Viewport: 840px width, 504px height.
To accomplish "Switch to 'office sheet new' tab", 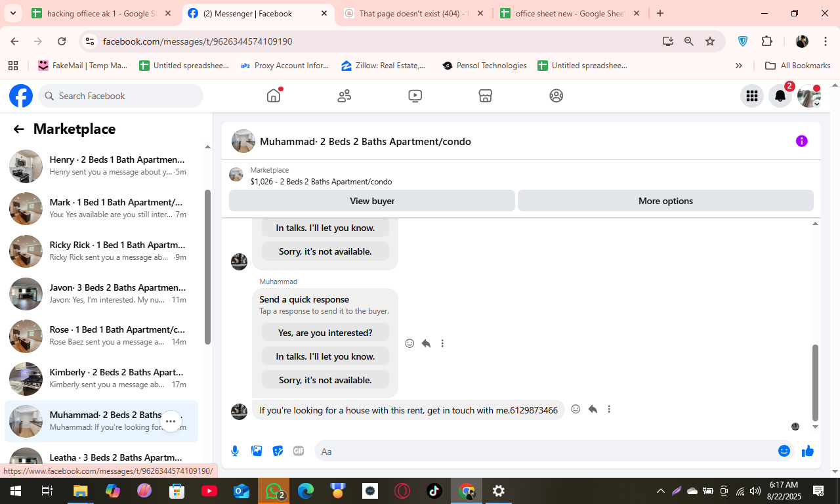I will click(571, 13).
